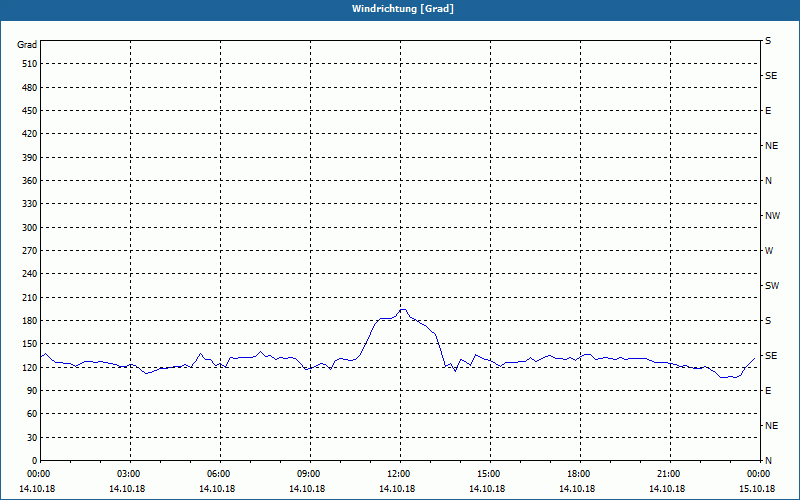Click the 15.10.18 date label
Screen dimensions: 800x500
[757, 489]
